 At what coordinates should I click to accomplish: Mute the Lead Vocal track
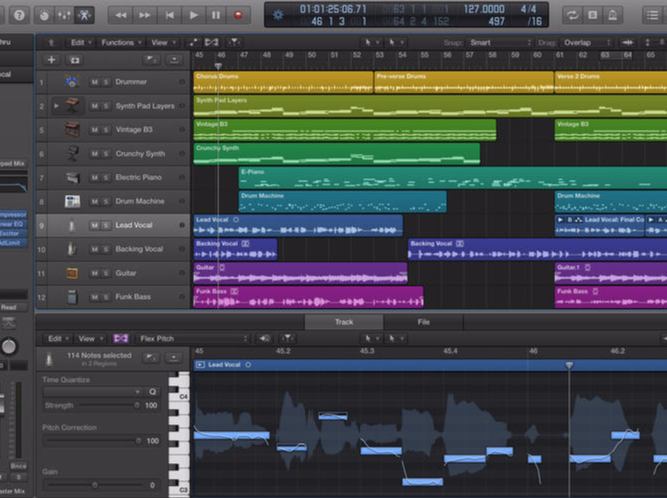tap(94, 226)
